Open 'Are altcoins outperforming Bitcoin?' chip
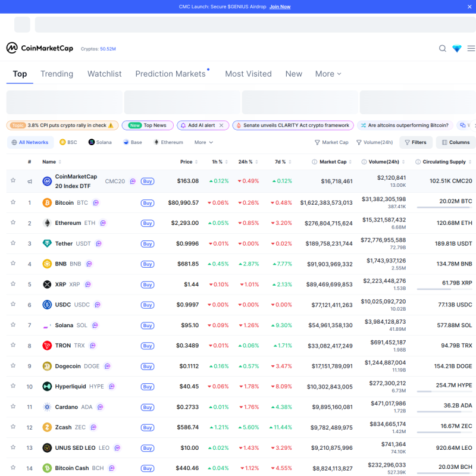The width and height of the screenshot is (476, 476). pos(405,126)
